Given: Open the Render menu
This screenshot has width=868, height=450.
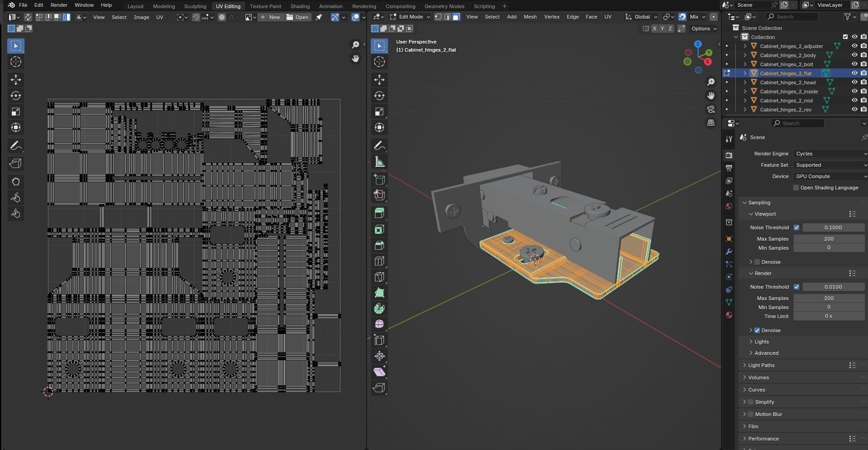Looking at the screenshot, I should click(59, 5).
